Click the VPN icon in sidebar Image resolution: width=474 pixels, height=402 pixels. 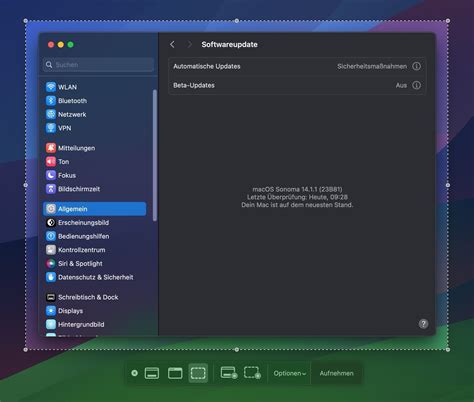(51, 128)
